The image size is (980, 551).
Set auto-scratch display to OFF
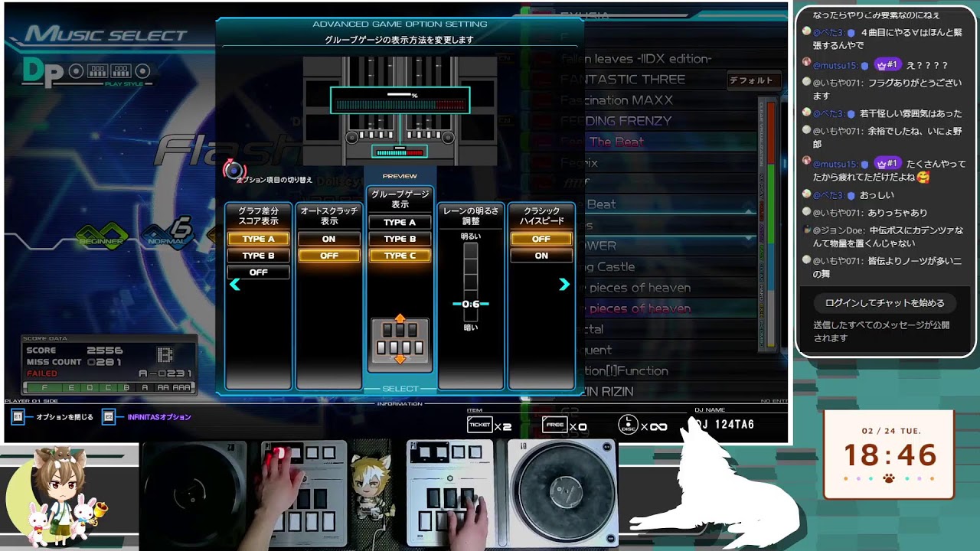328,256
